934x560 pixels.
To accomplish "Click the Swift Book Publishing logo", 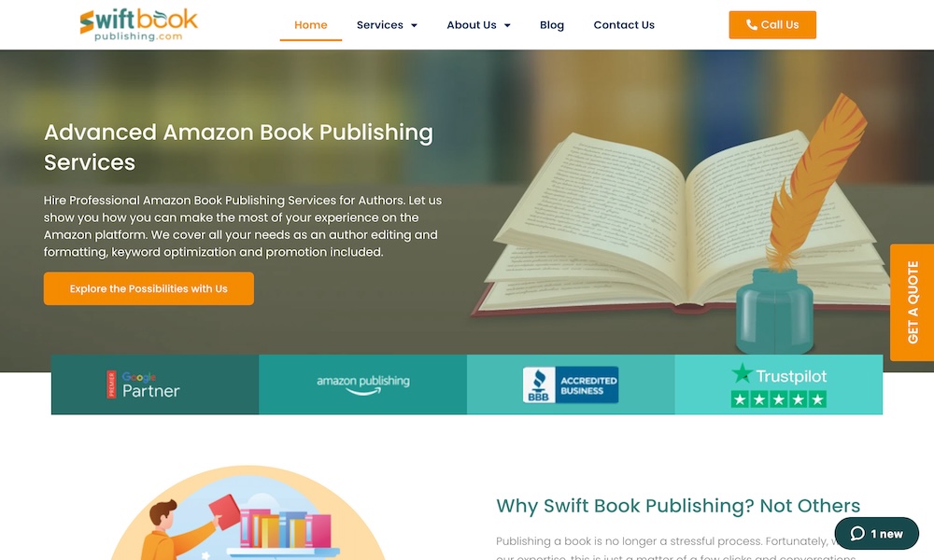I will coord(138,25).
